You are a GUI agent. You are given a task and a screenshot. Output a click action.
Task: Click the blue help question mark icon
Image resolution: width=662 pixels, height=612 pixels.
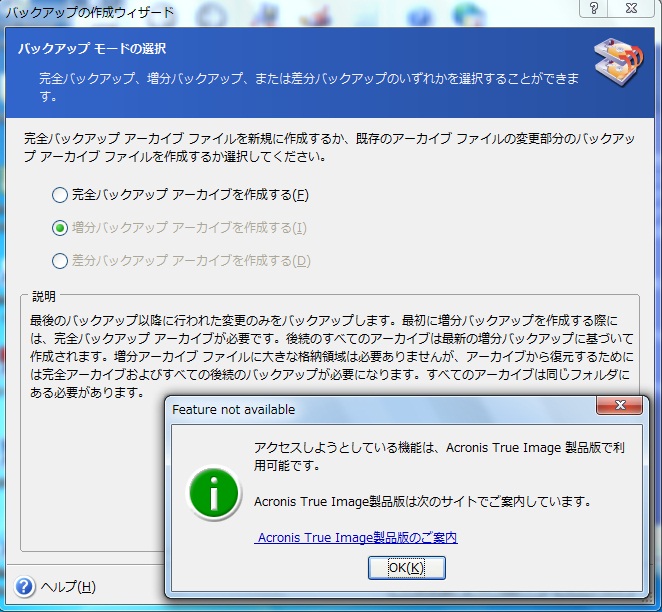pos(24,586)
